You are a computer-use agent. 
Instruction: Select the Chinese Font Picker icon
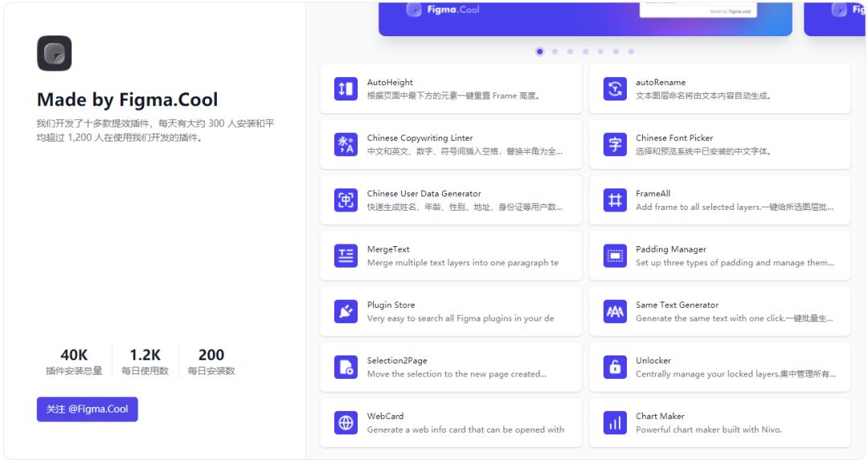(x=615, y=145)
